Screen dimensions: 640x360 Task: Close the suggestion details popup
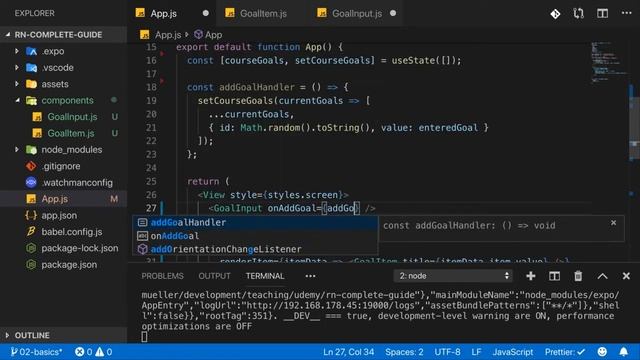tap(613, 223)
